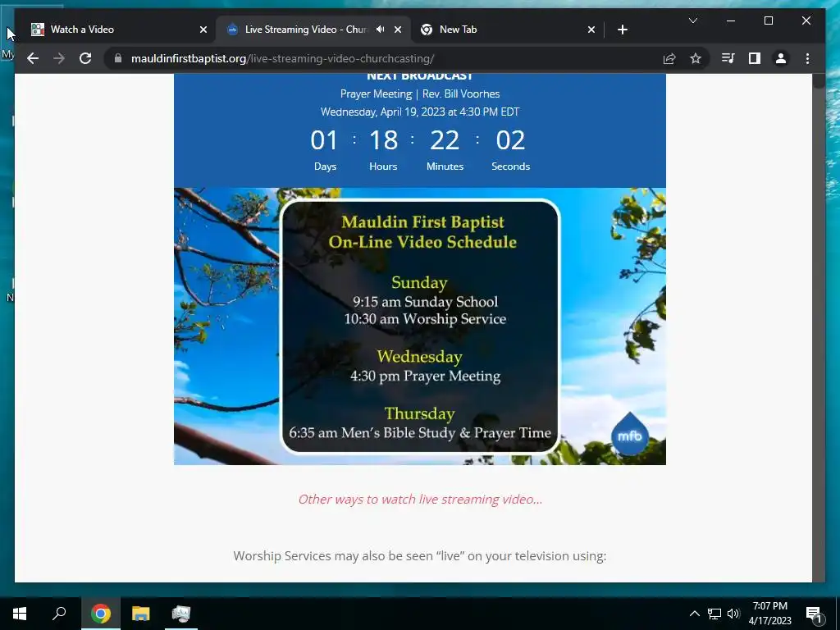Click the browser forward arrow

pos(59,58)
